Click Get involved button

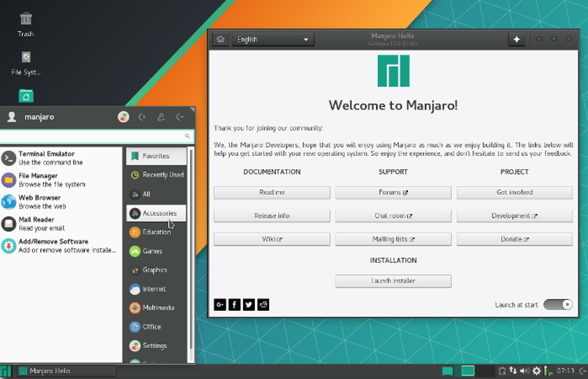[514, 193]
